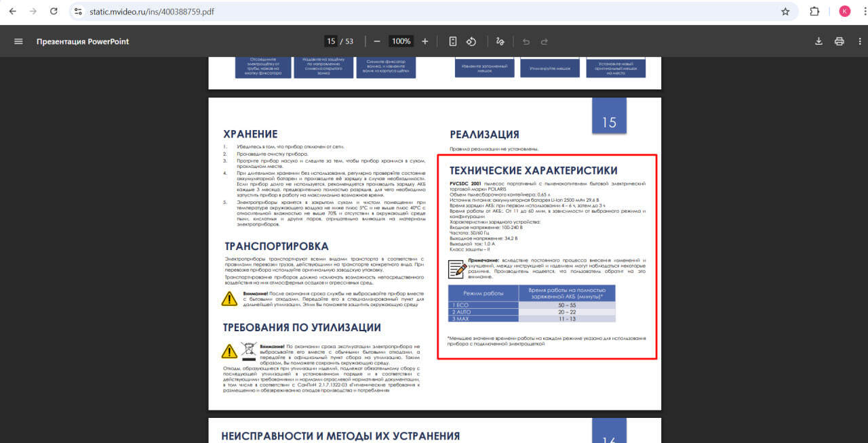Enable the PDF draw annotation tool
The width and height of the screenshot is (868, 443).
[500, 41]
